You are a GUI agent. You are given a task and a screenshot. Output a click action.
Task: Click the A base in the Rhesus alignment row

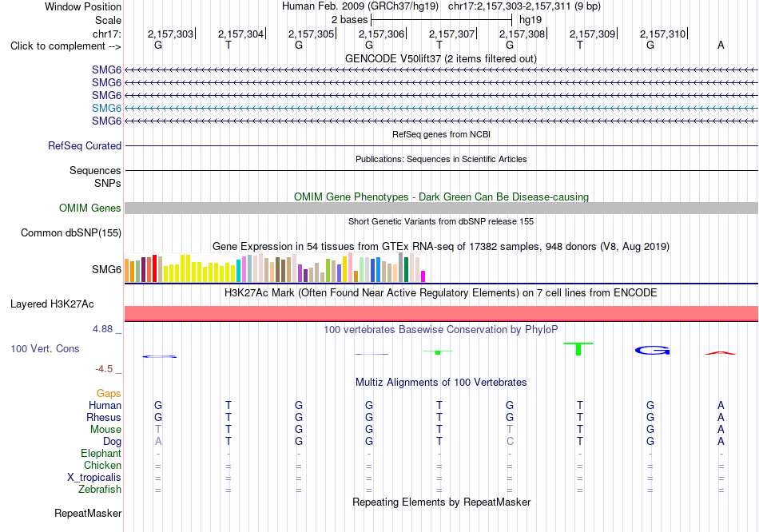(x=721, y=417)
